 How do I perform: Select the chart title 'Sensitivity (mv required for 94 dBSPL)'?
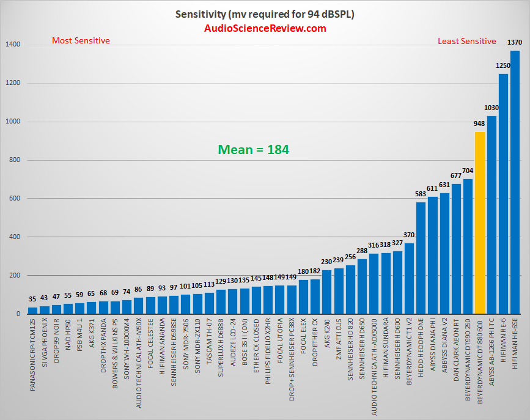(x=265, y=14)
